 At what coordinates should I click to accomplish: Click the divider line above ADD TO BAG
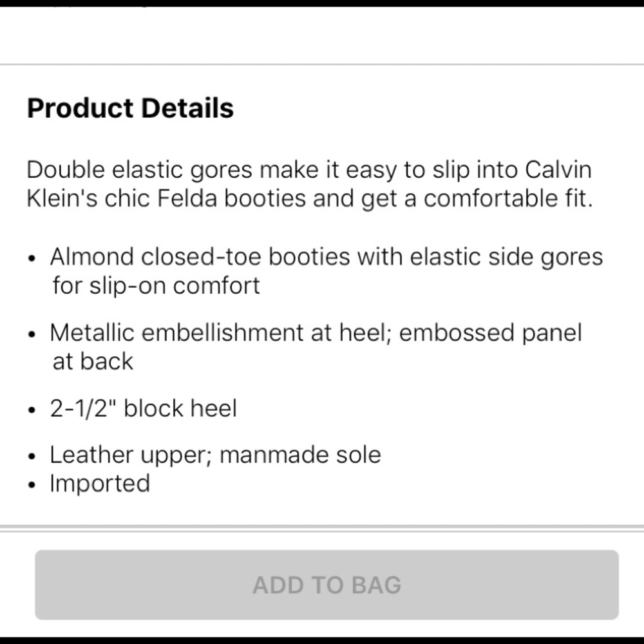coord(322,526)
